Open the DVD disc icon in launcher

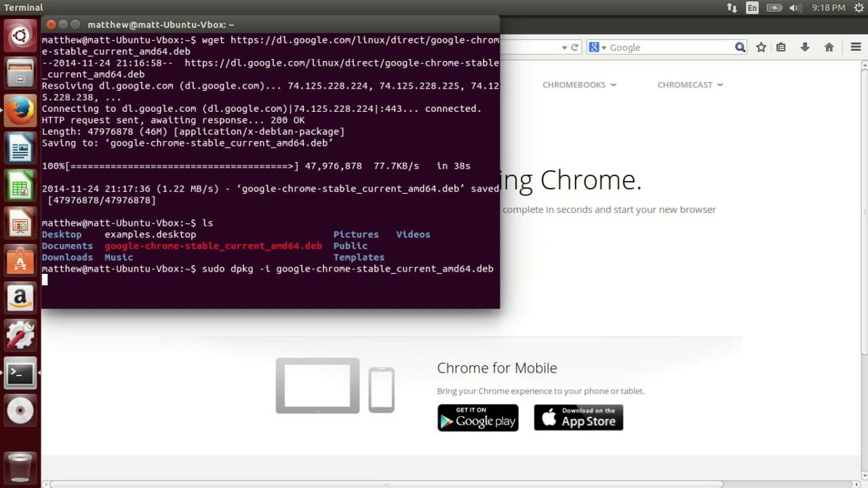click(20, 409)
